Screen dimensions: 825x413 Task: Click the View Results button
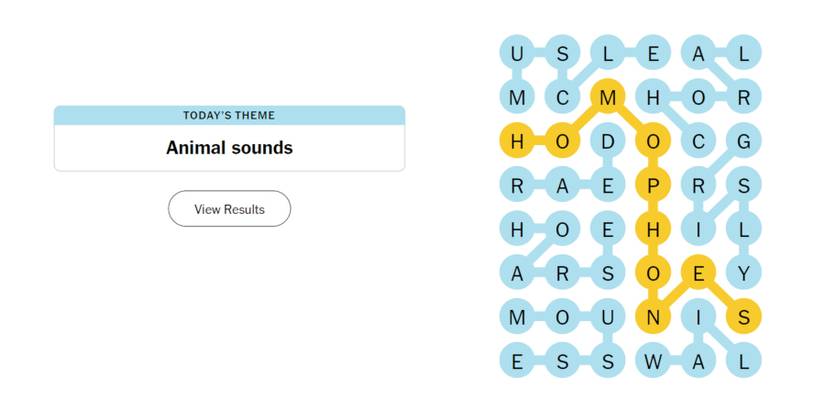point(229,209)
